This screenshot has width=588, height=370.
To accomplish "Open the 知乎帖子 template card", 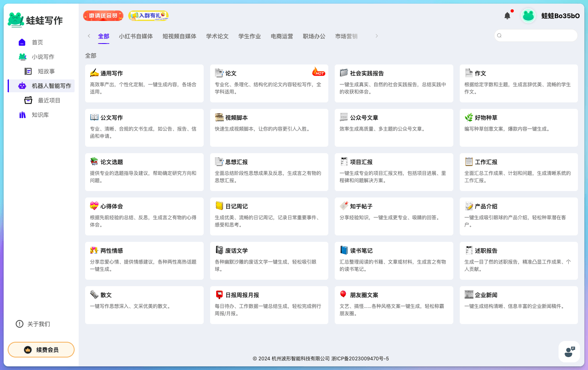I will (x=394, y=216).
